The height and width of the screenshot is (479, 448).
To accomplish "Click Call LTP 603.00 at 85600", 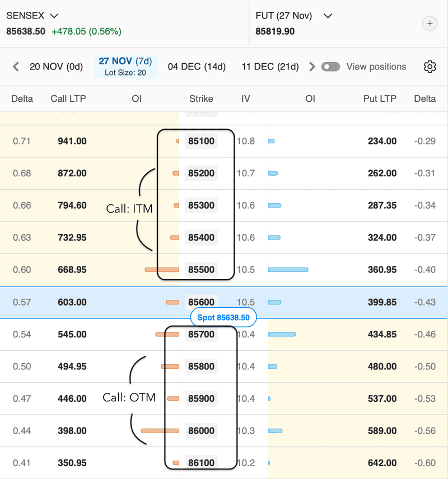I will click(72, 302).
